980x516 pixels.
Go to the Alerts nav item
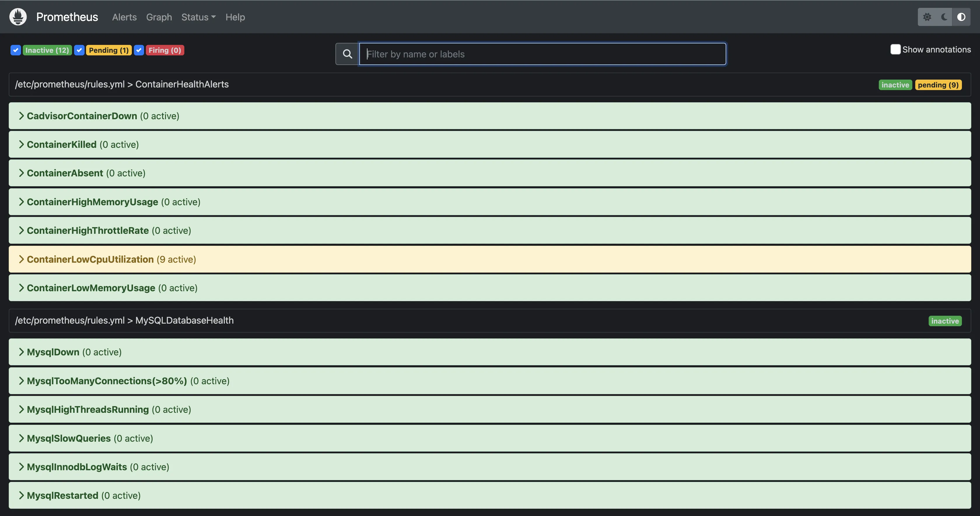pyautogui.click(x=124, y=17)
